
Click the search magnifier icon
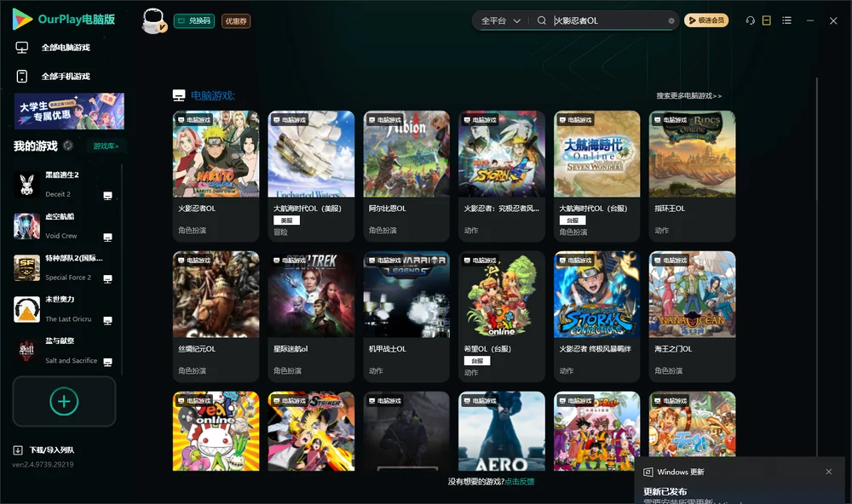coord(542,20)
